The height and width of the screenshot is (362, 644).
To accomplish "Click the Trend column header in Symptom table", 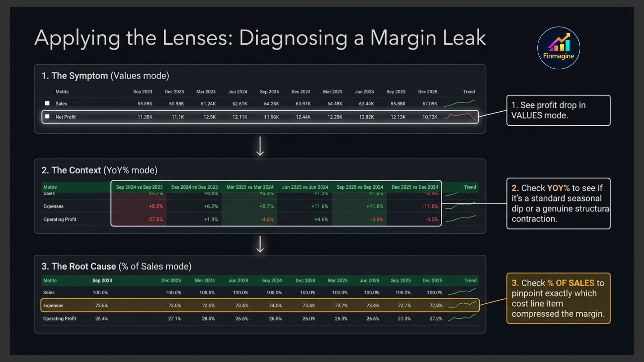I will pyautogui.click(x=469, y=92).
